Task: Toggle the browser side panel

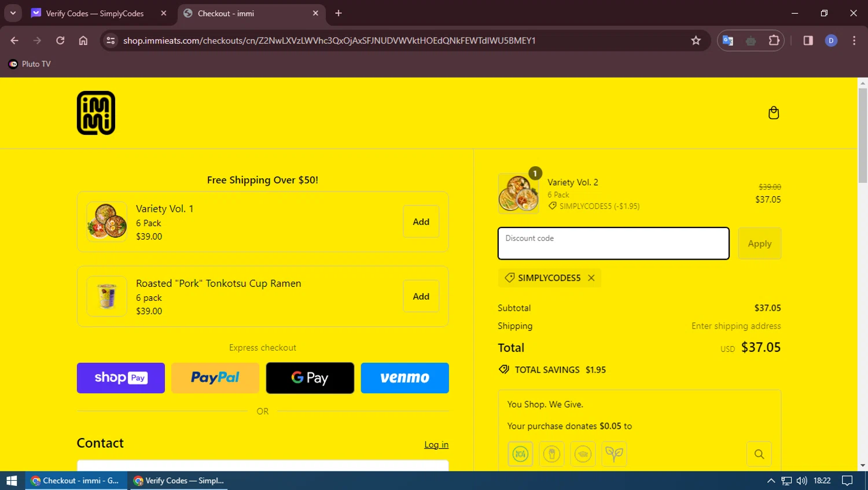Action: coord(808,40)
